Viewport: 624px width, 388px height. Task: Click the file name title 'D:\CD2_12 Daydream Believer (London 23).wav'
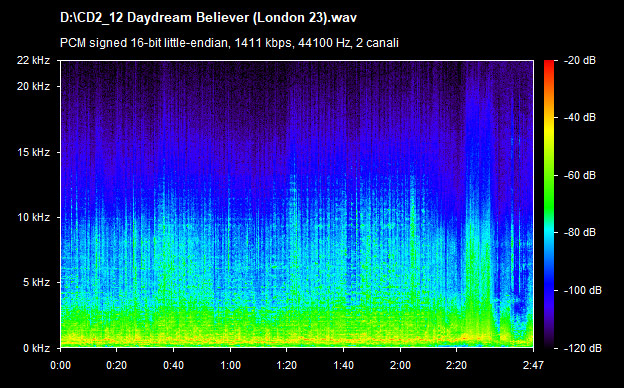pos(208,18)
